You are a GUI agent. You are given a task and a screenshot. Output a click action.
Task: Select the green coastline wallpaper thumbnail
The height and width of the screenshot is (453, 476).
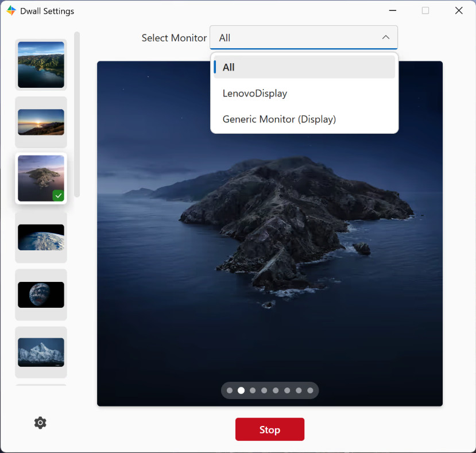pos(41,65)
